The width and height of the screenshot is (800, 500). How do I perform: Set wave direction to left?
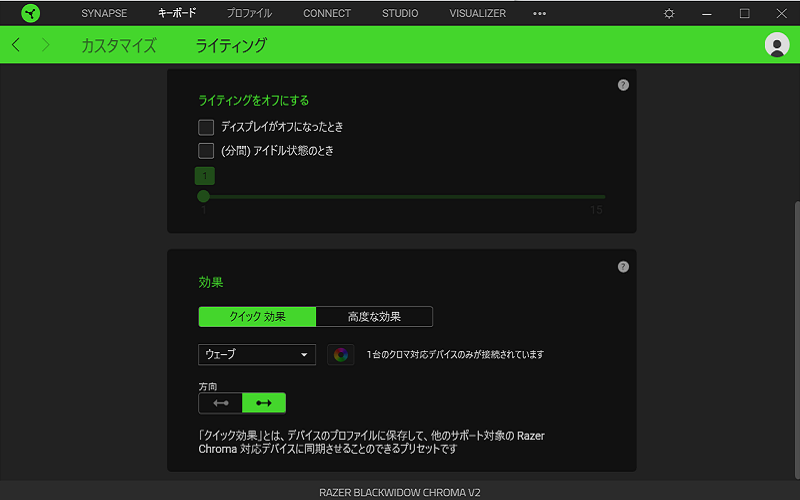pyautogui.click(x=220, y=403)
